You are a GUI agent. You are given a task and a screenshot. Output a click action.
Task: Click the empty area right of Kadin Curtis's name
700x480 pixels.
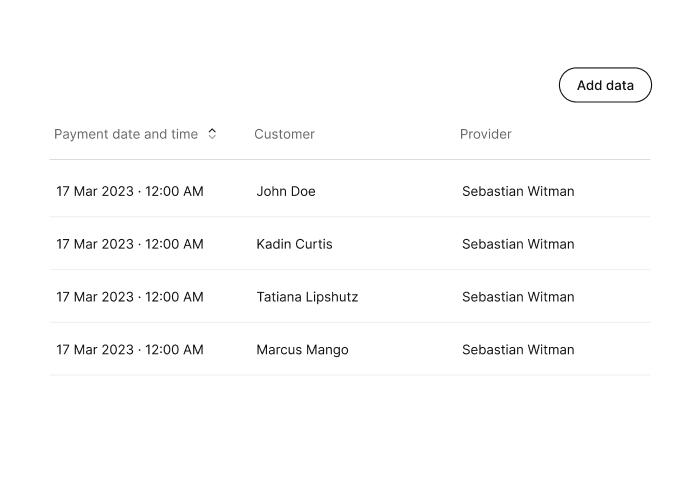(395, 244)
